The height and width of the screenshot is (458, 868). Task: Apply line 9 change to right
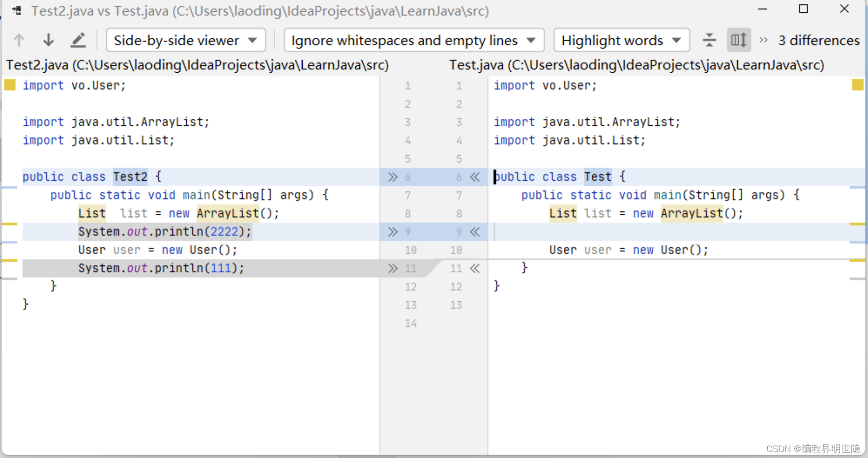392,232
